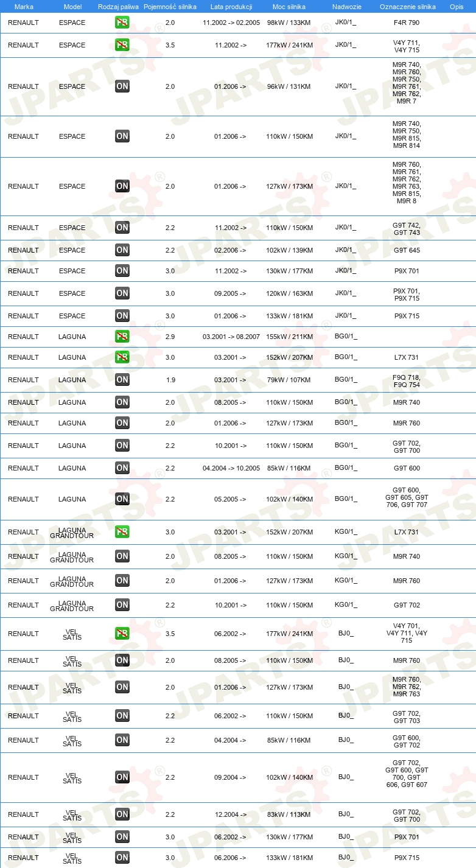Select the Laguna 2.9 engine capacity cell
The width and height of the screenshot is (476, 868).
click(170, 337)
